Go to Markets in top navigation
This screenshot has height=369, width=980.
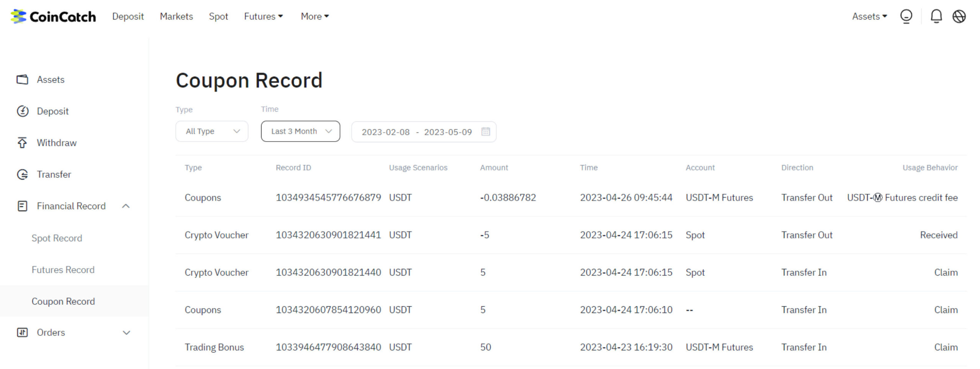[x=176, y=16]
